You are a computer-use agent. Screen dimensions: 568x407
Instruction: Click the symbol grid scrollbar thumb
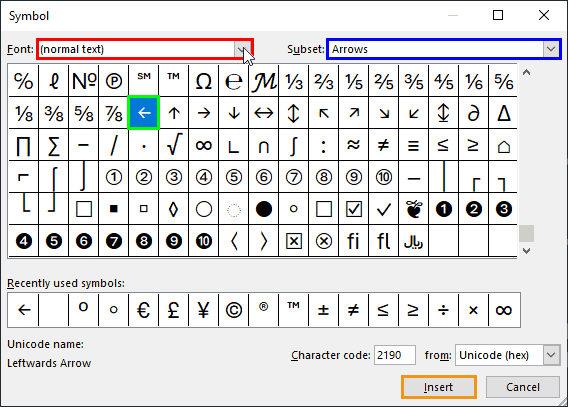(526, 234)
